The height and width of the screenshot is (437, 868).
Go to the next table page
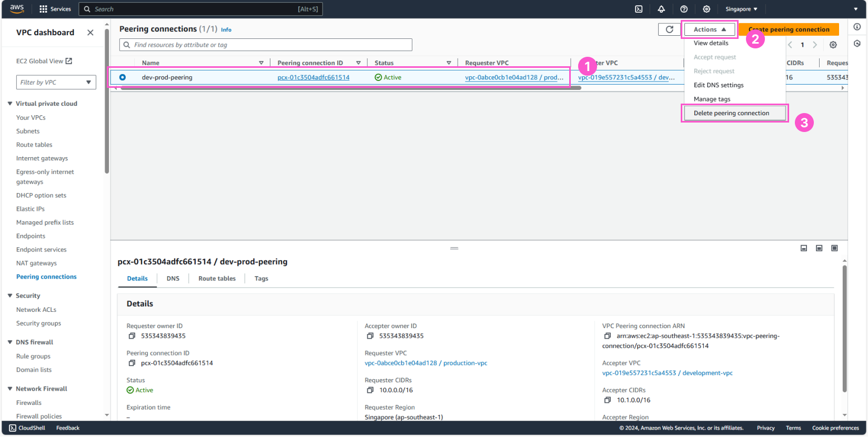[815, 45]
